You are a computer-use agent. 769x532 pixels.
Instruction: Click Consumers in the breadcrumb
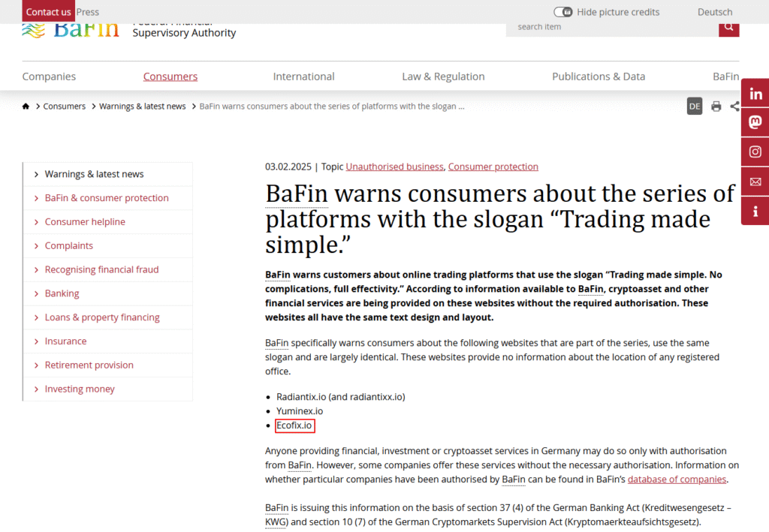click(x=65, y=107)
